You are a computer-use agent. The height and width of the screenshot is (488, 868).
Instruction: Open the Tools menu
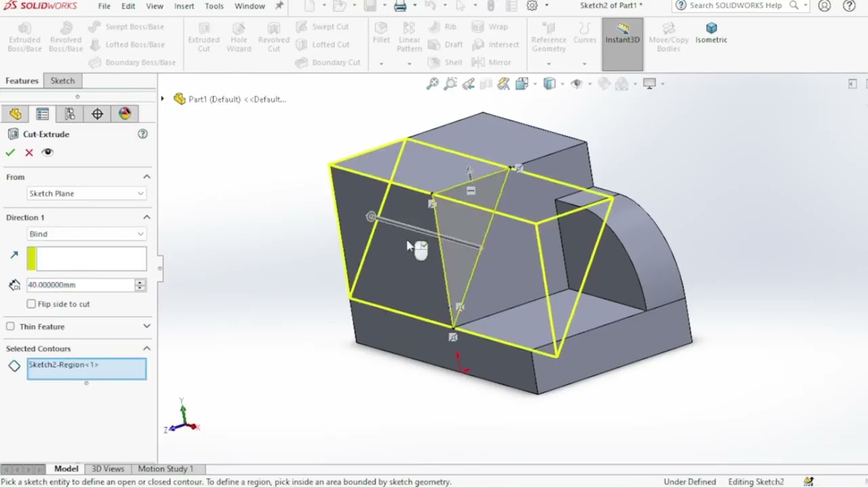coord(214,6)
